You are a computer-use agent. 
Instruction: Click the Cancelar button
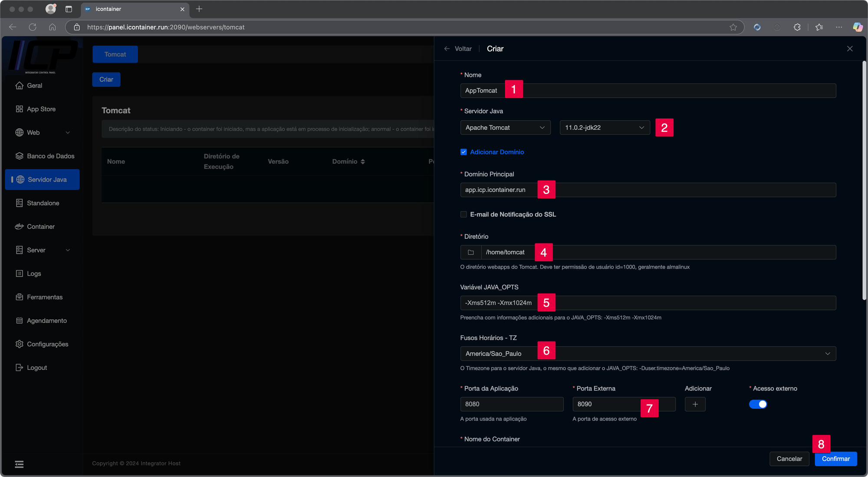(789, 459)
